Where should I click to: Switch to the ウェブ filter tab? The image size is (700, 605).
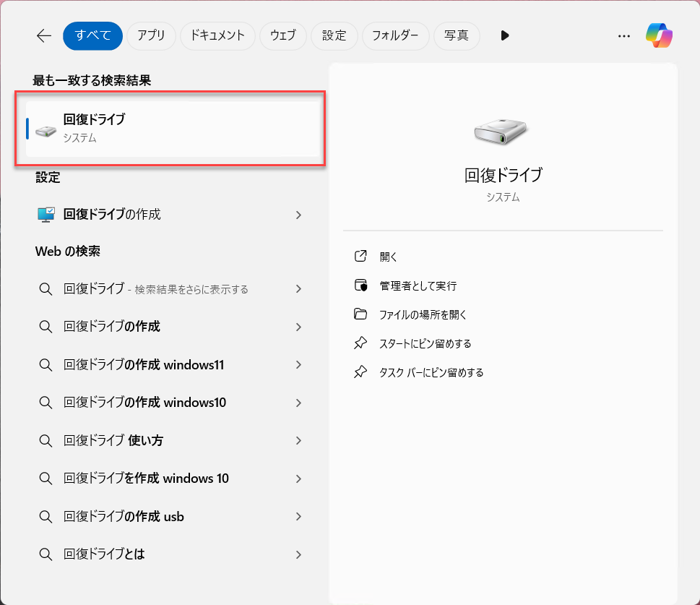click(x=283, y=35)
